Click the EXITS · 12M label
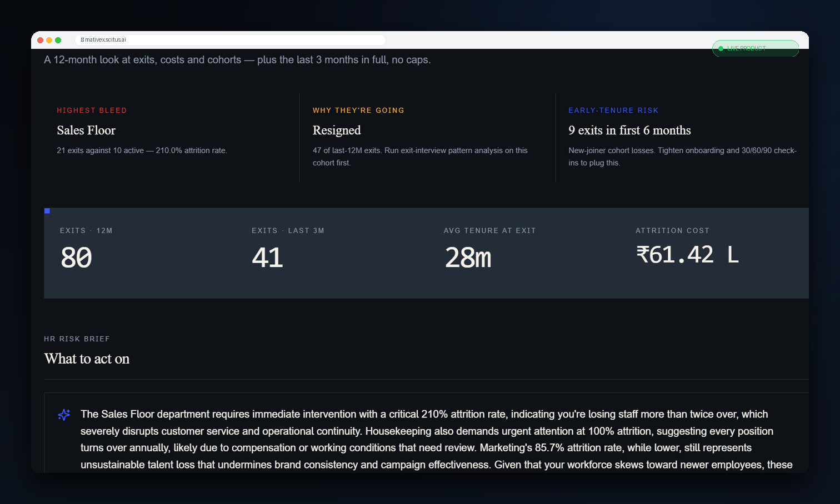 [86, 230]
